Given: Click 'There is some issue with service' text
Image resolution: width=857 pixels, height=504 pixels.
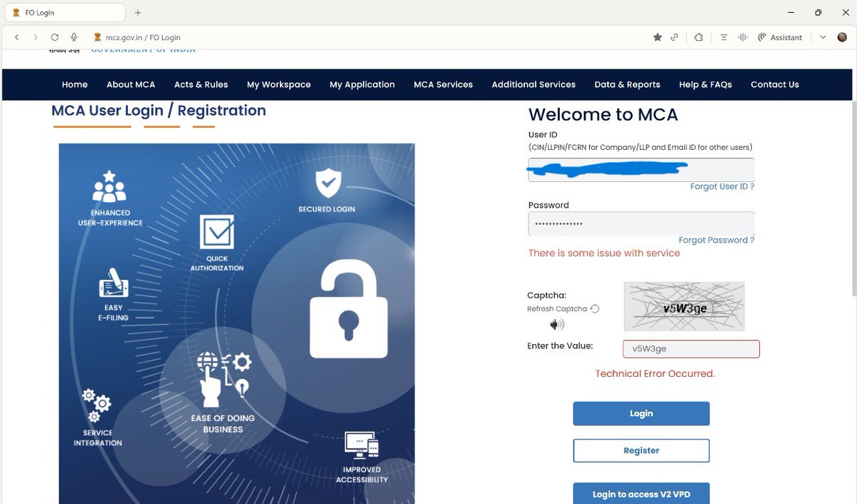Looking at the screenshot, I should pyautogui.click(x=604, y=253).
